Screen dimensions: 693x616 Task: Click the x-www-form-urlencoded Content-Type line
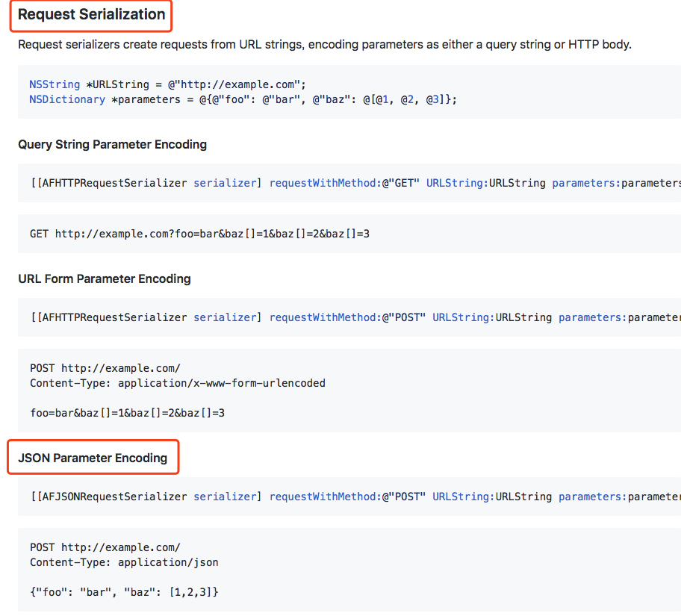[178, 383]
